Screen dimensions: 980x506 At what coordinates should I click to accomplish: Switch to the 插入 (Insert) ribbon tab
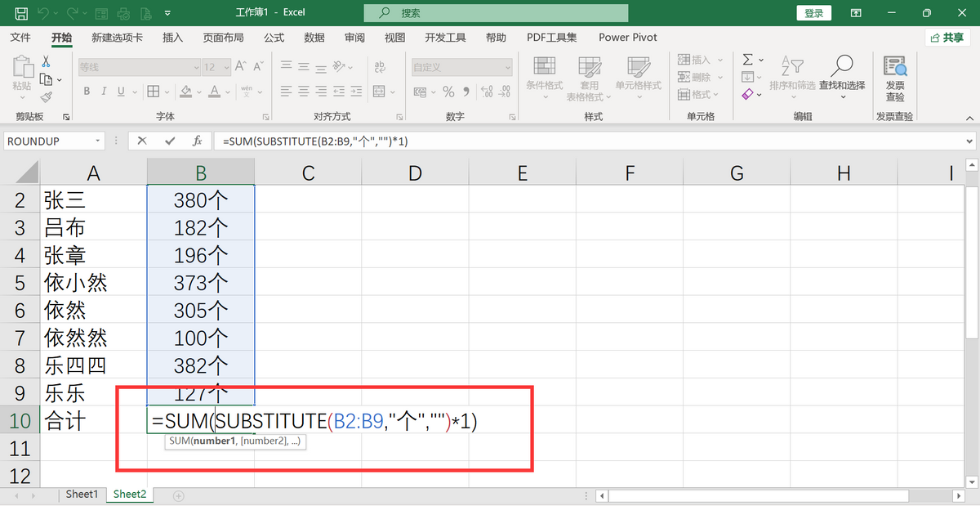pyautogui.click(x=172, y=38)
